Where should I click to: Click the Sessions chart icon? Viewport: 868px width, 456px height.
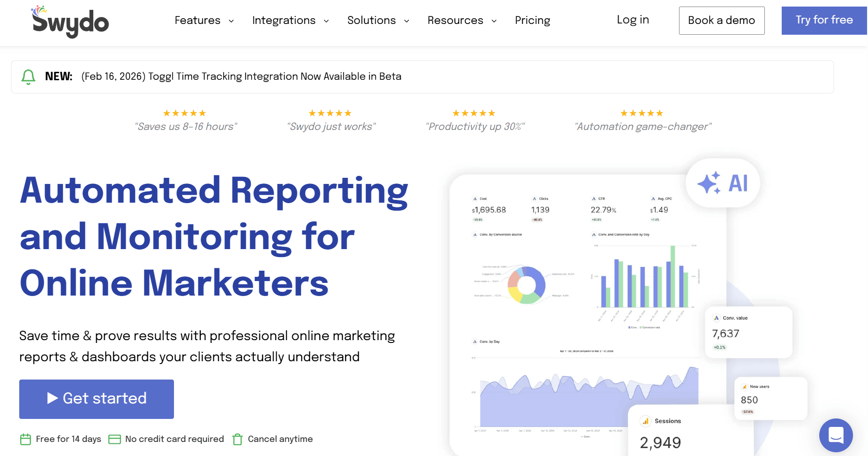tap(646, 421)
